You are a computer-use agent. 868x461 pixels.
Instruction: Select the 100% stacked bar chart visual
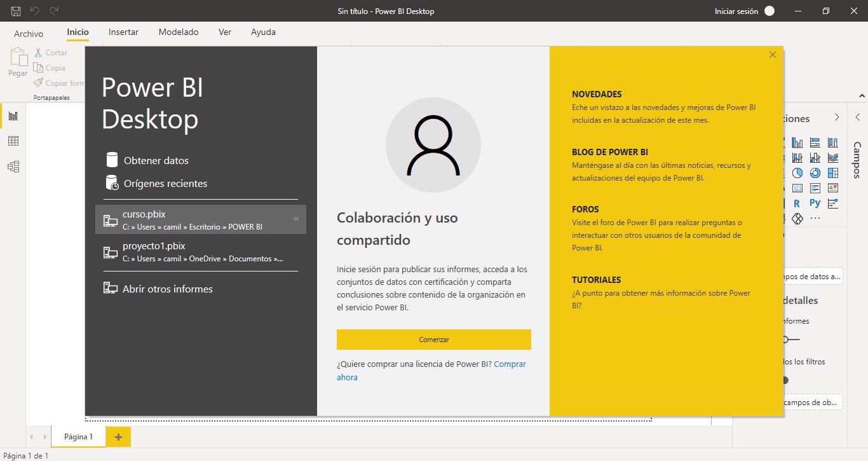tap(815, 142)
